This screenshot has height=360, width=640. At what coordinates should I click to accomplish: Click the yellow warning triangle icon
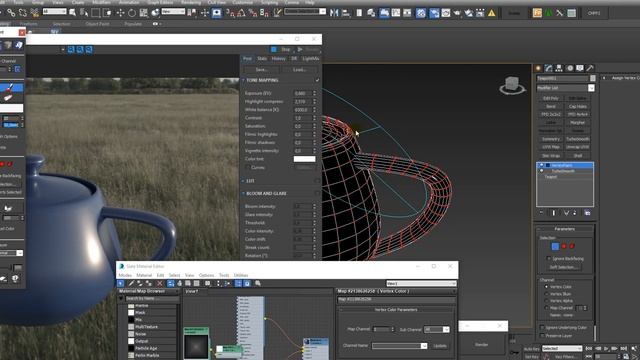pos(492,13)
